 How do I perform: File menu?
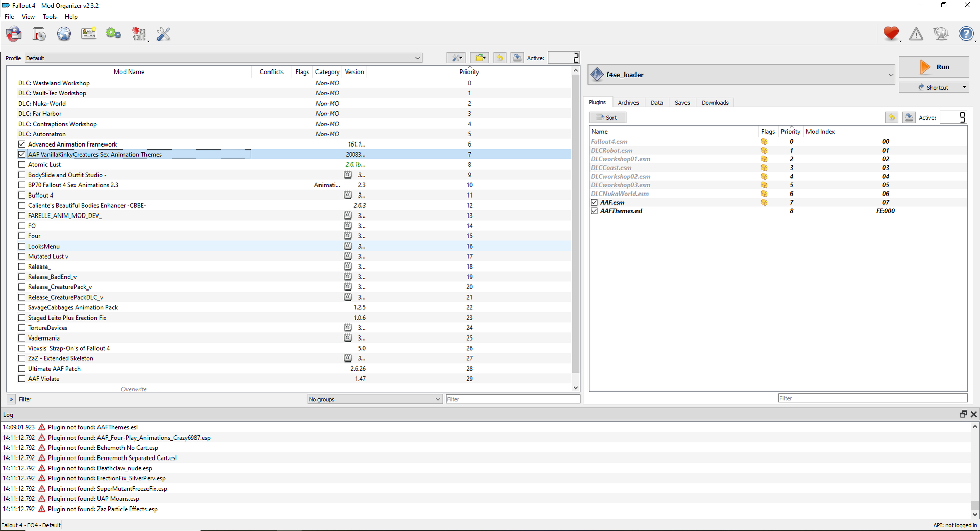tap(9, 17)
